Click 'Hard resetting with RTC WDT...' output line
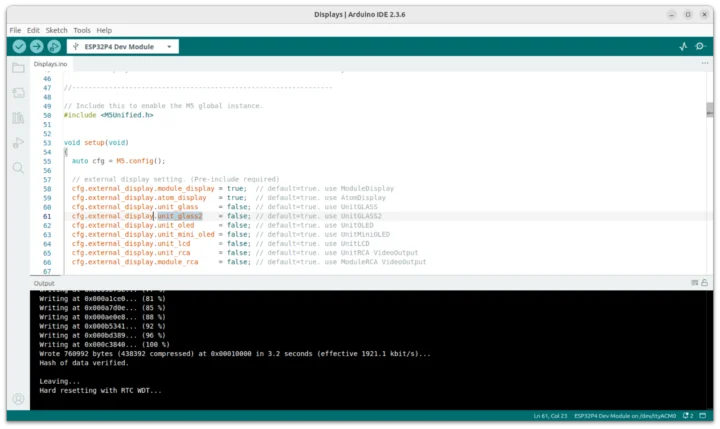 (x=101, y=390)
